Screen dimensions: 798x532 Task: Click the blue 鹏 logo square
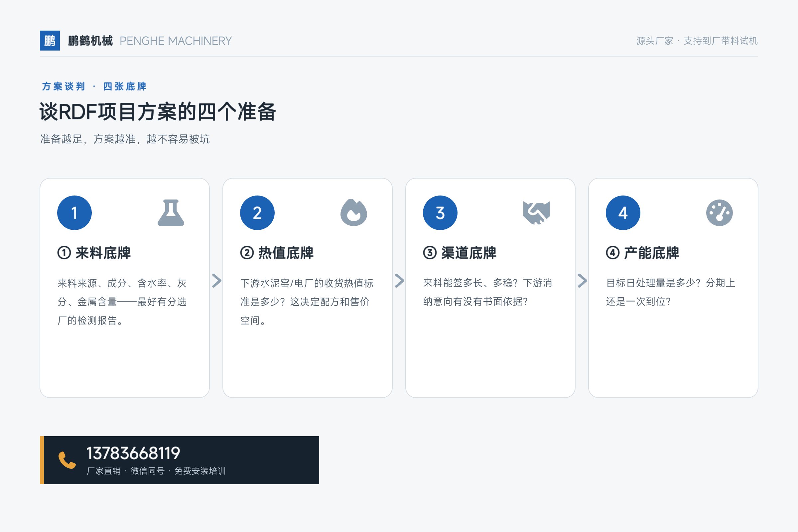click(x=50, y=41)
